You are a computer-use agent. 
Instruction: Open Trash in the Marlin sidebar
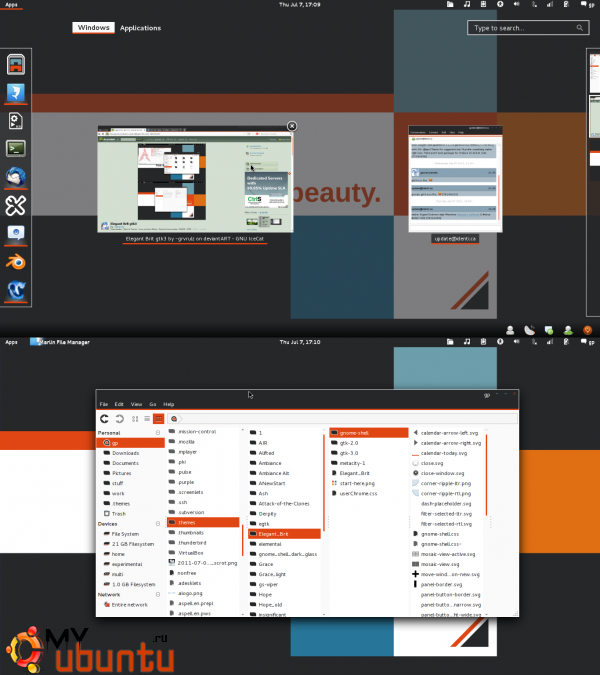click(118, 513)
